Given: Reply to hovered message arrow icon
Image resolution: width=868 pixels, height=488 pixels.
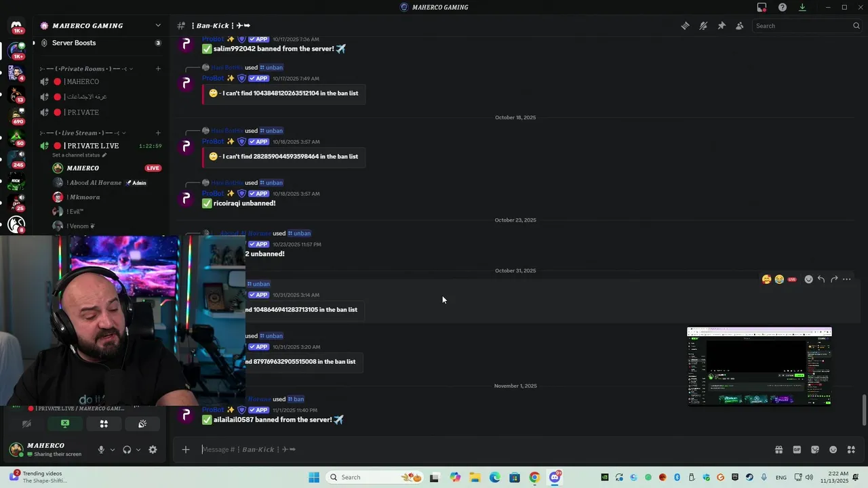Looking at the screenshot, I should (x=821, y=279).
